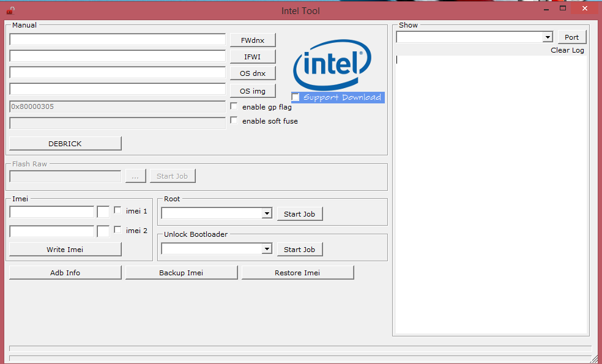Enable the gp flag checkbox
The image size is (602, 364).
pyautogui.click(x=234, y=106)
